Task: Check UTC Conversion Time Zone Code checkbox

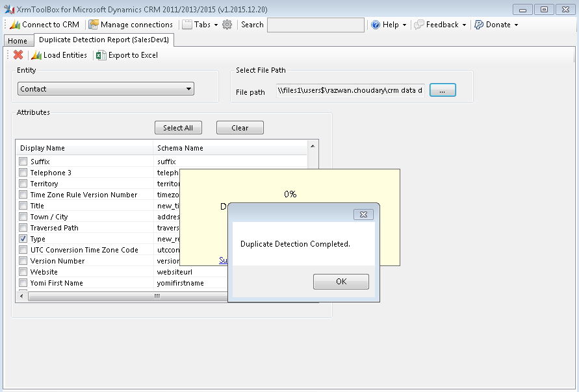Action: pos(23,250)
